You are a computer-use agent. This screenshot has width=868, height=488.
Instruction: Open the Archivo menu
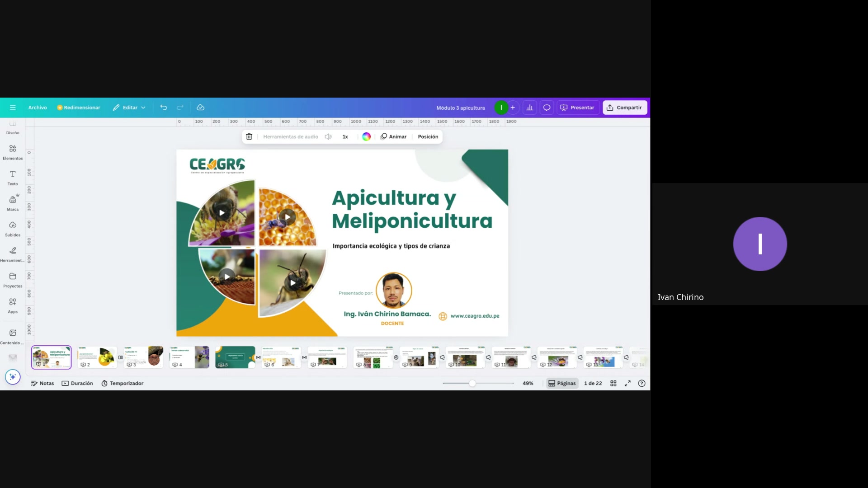point(38,108)
